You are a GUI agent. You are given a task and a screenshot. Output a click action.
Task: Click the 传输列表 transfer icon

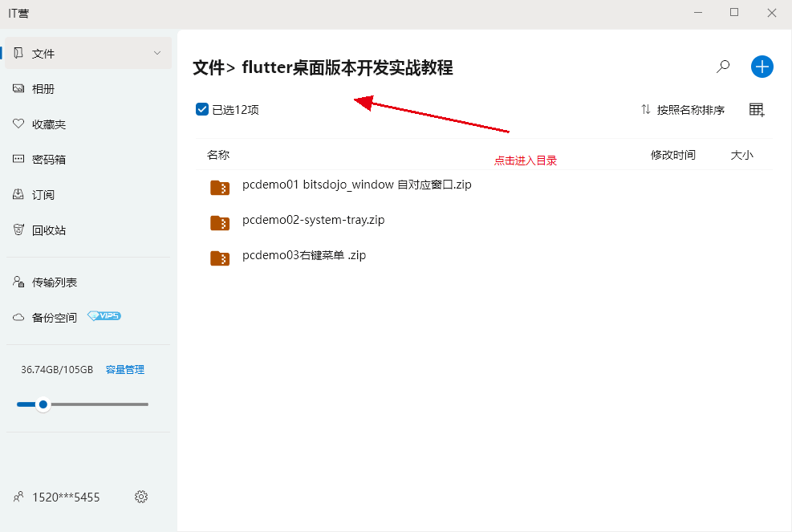(18, 282)
